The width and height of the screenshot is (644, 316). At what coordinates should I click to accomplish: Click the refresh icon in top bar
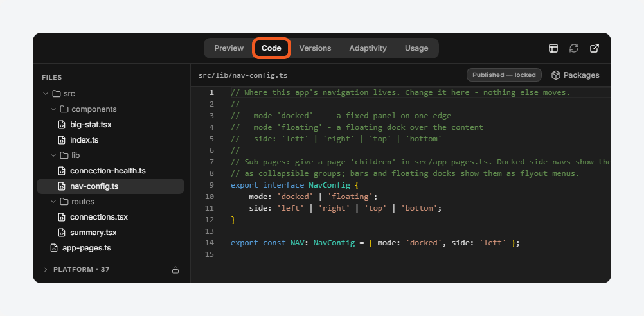point(574,48)
